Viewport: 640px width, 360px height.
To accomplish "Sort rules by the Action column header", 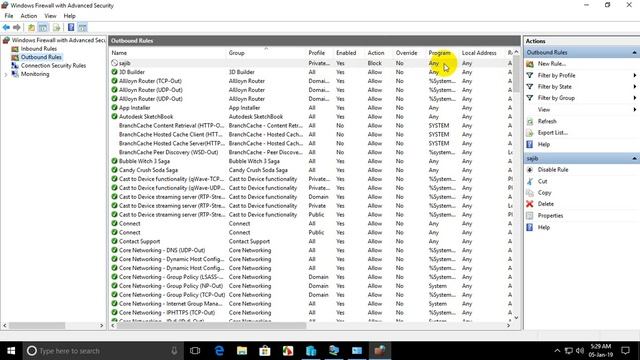I will pos(379,53).
